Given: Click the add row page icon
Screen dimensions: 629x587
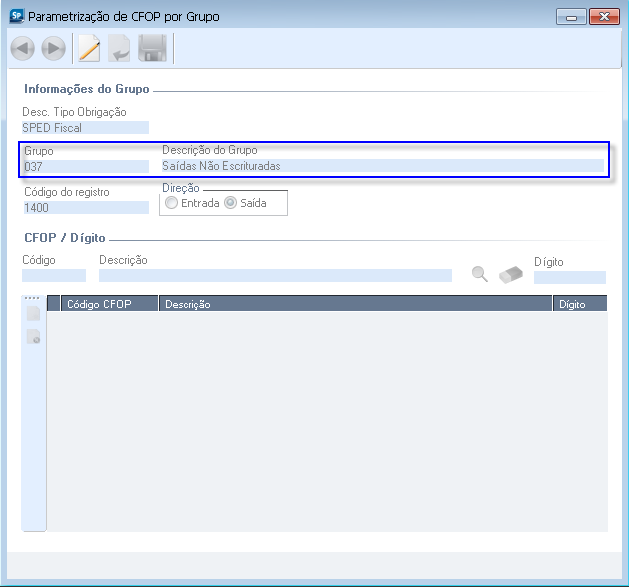Looking at the screenshot, I should [34, 313].
